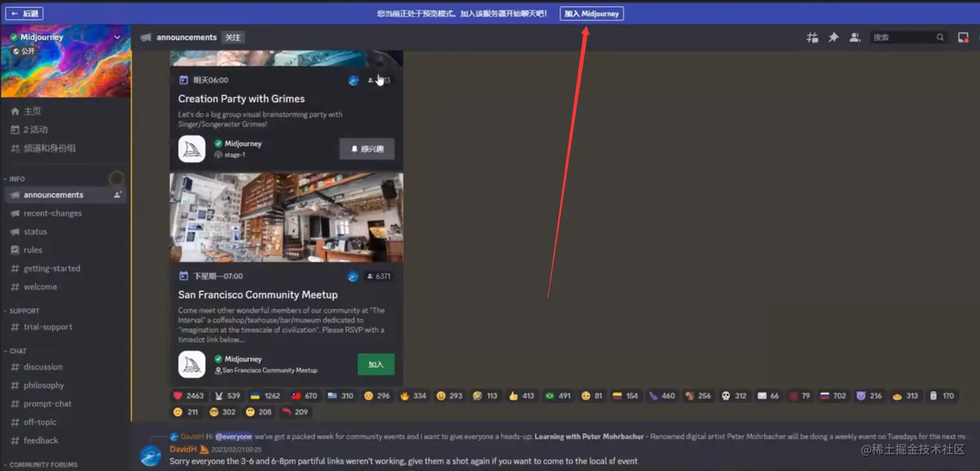Click the skull reaction with 312
This screenshot has width=980, height=471.
734,396
